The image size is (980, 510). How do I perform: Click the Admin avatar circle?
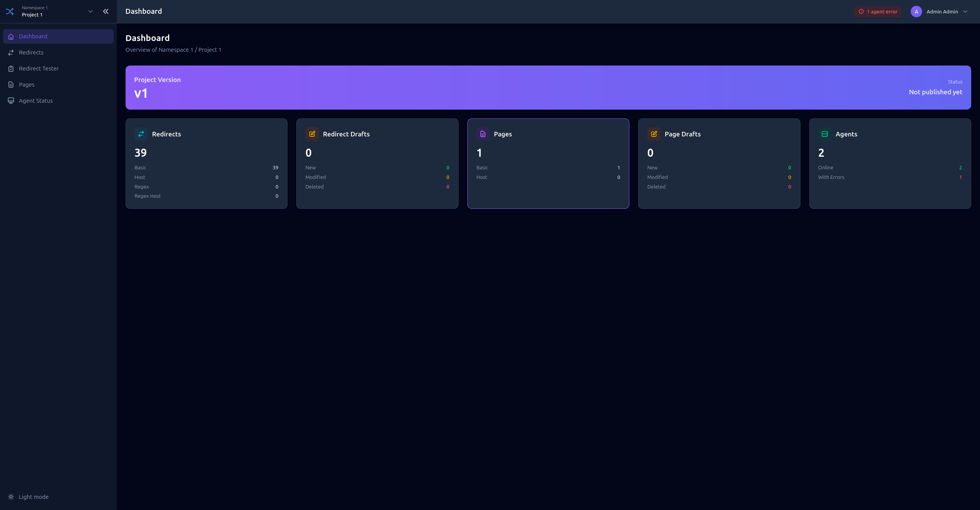click(916, 11)
